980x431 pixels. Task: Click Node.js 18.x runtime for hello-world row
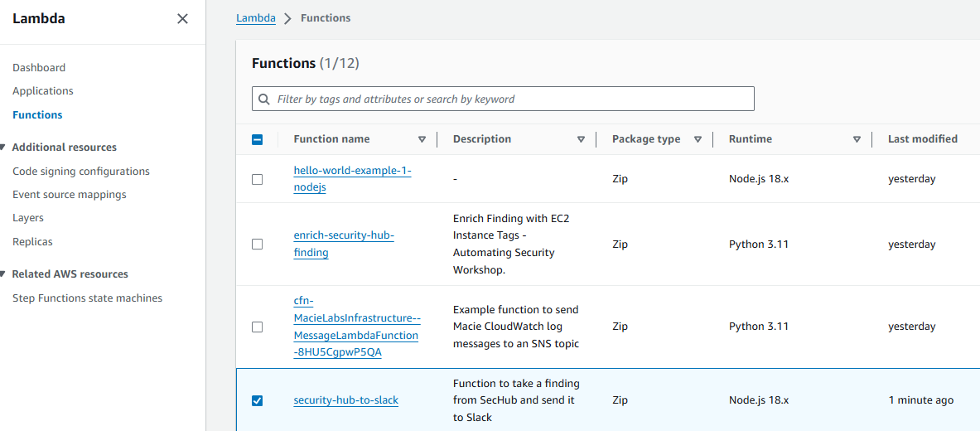(x=759, y=180)
